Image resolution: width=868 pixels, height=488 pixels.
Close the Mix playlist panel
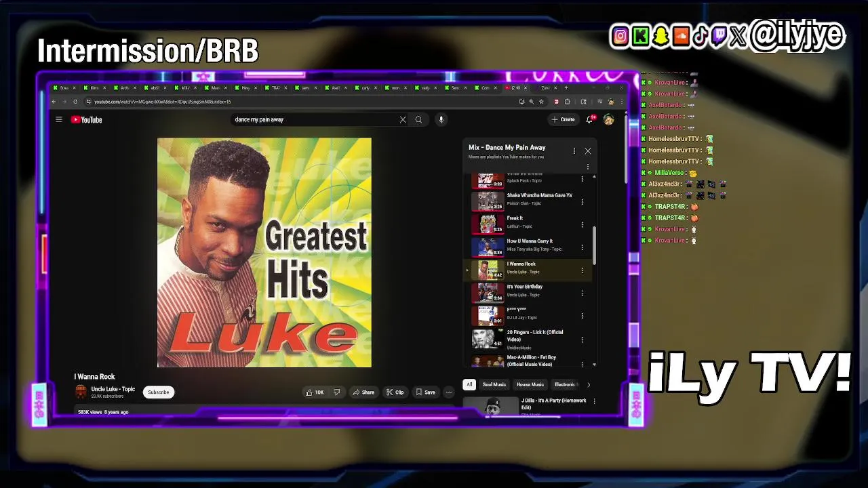pyautogui.click(x=588, y=151)
